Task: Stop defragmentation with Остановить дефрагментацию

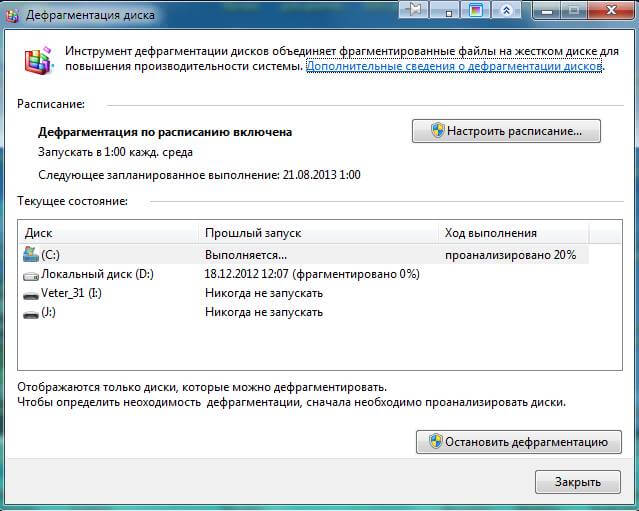Action: [x=519, y=442]
